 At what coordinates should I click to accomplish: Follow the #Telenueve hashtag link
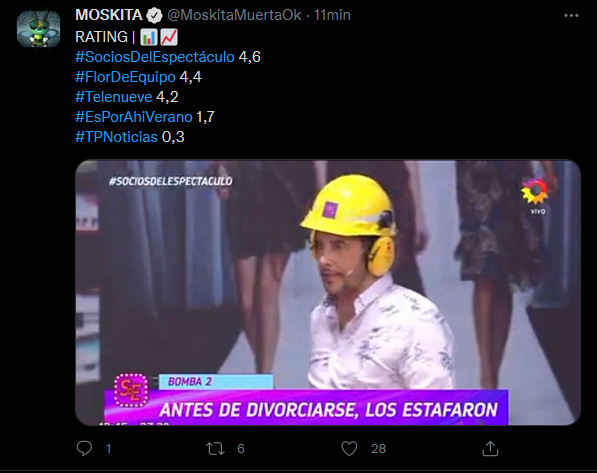click(113, 97)
